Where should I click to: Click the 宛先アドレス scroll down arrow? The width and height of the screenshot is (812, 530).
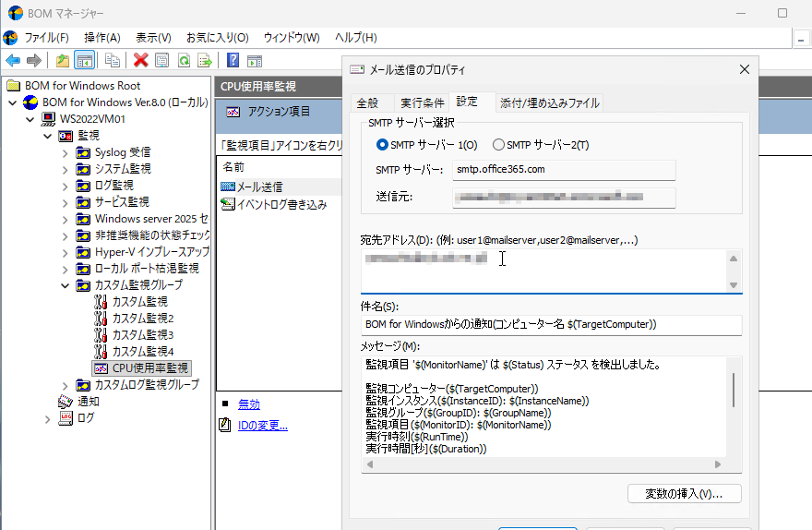coord(734,285)
